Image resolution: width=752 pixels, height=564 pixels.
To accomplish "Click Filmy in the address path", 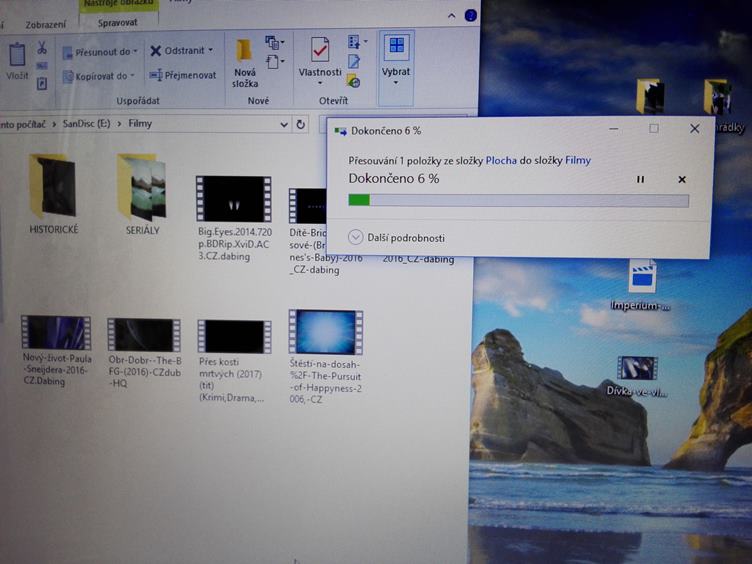I will 140,124.
